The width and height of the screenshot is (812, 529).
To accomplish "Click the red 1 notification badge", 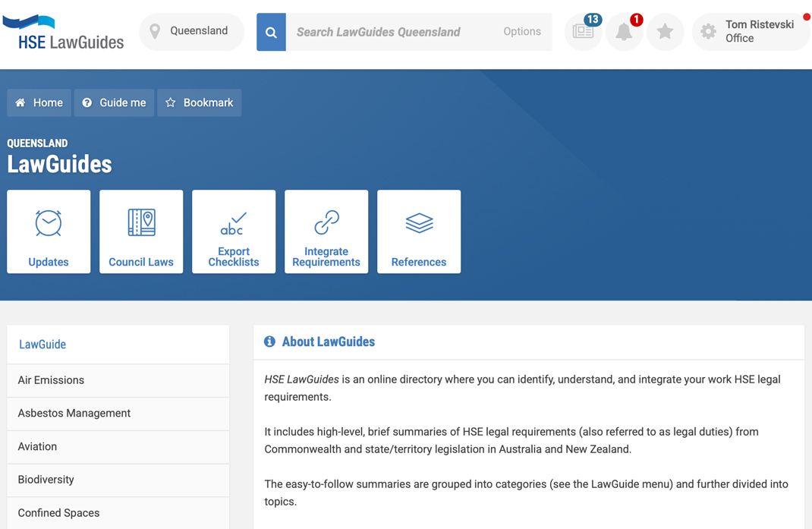I will click(637, 20).
